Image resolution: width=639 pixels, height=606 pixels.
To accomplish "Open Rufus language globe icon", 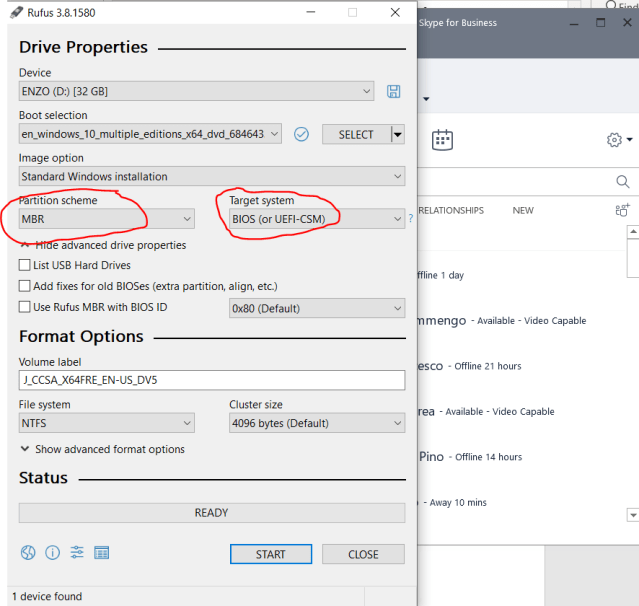I will pos(28,553).
